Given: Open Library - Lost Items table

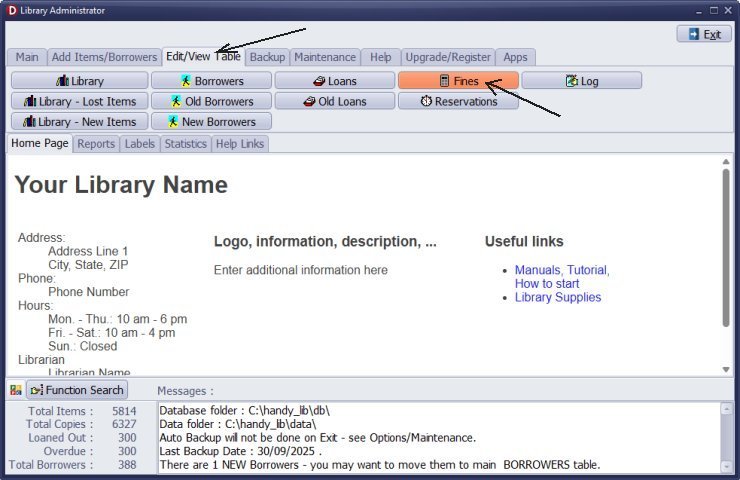Looking at the screenshot, I should point(79,101).
